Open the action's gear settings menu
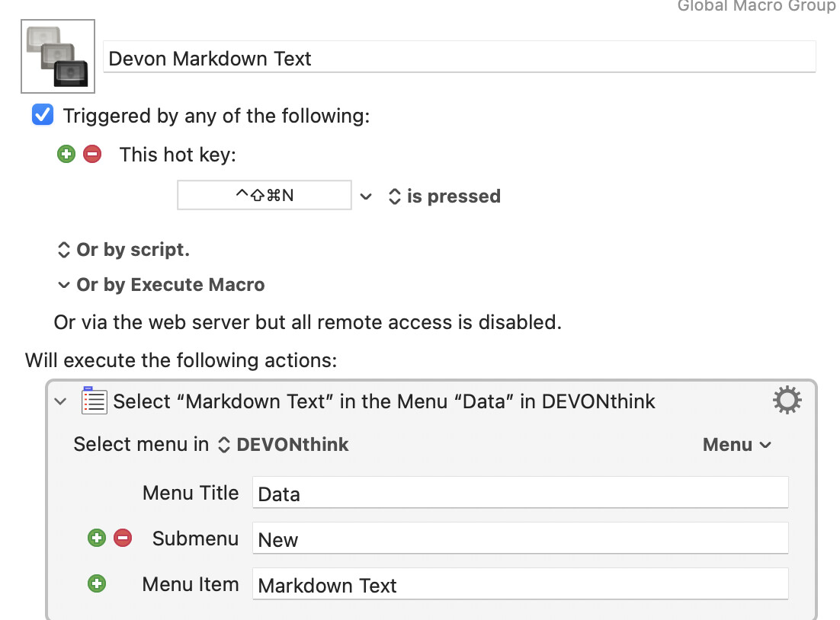 pos(787,400)
